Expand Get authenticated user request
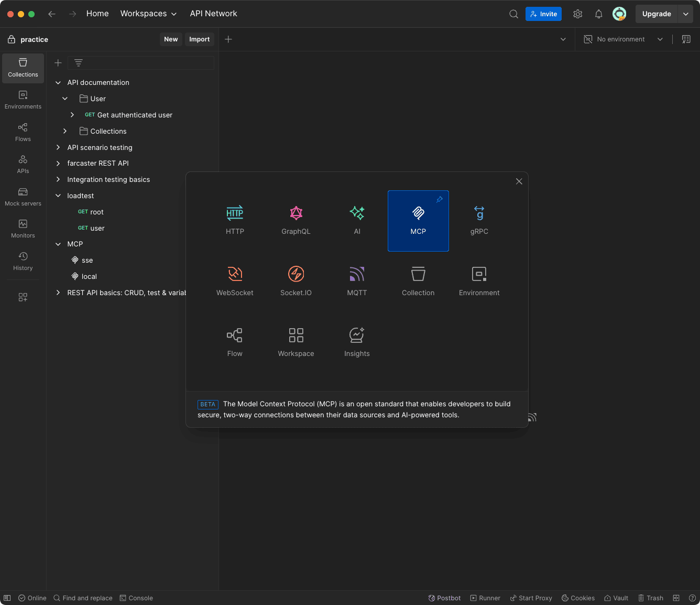This screenshot has height=605, width=700. (x=72, y=115)
